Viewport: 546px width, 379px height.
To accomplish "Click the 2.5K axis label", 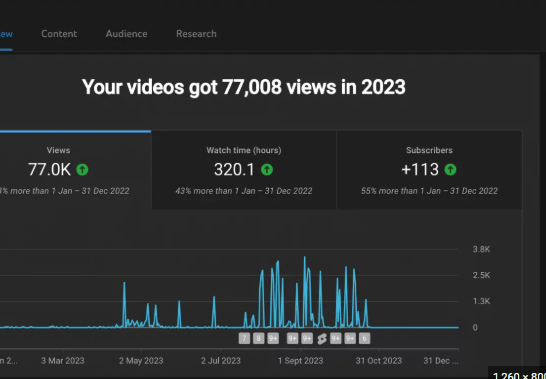I will pos(482,275).
